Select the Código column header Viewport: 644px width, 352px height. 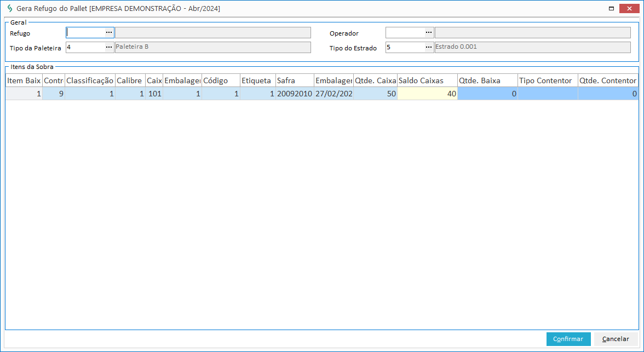221,80
